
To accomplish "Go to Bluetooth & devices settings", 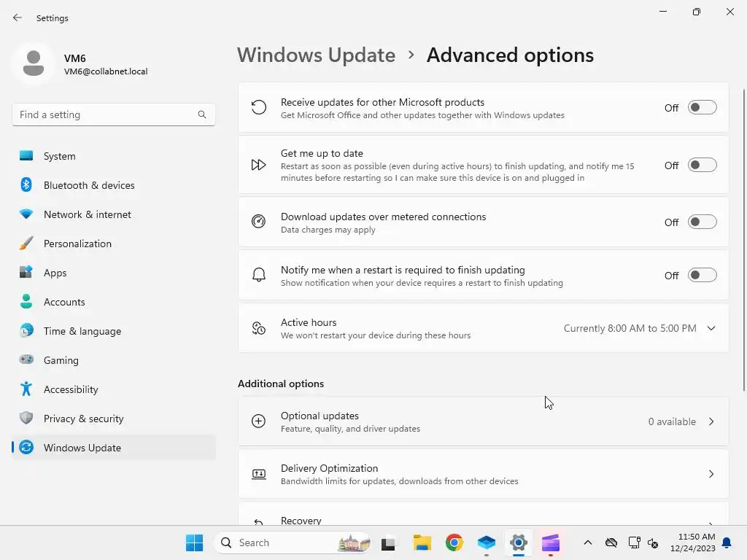I will click(113, 185).
